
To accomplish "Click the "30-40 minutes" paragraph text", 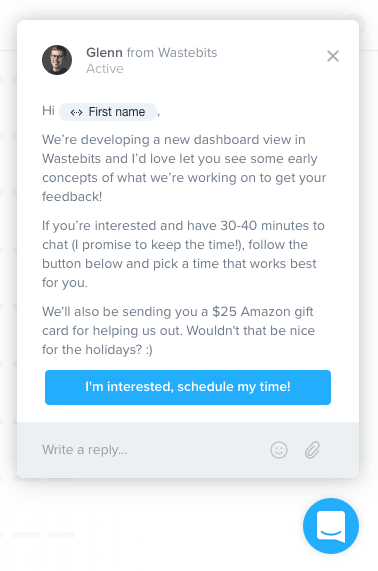I will click(x=183, y=254).
